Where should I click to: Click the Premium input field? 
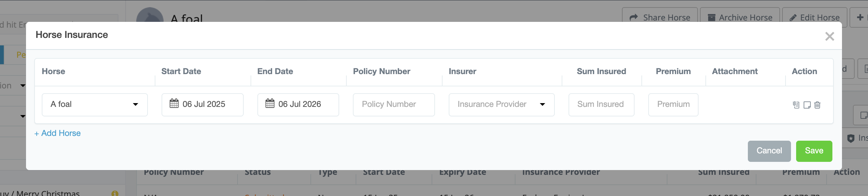[673, 104]
